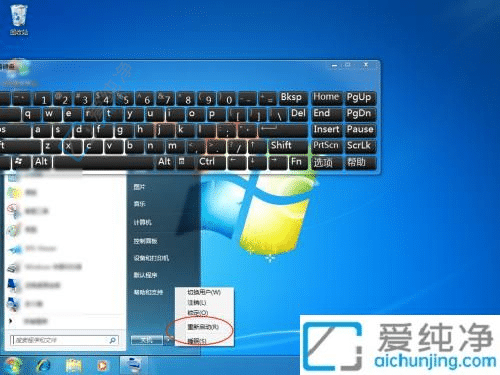Viewport: 500px width, 375px height.
Task: Focus the Start menu search programs field
Action: coord(65,340)
